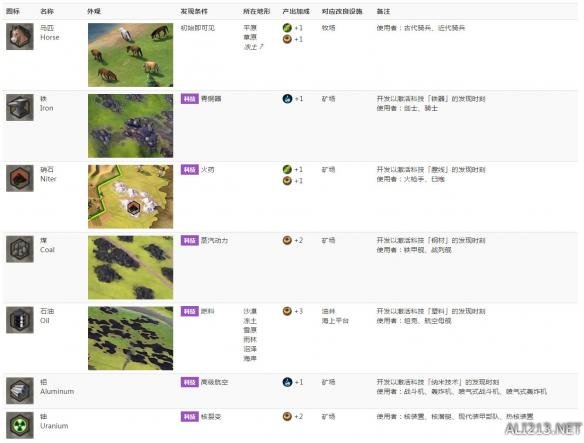Image resolution: width=584 pixels, height=443 pixels.
Task: Open the Niter deposit appearance image
Action: [130, 196]
